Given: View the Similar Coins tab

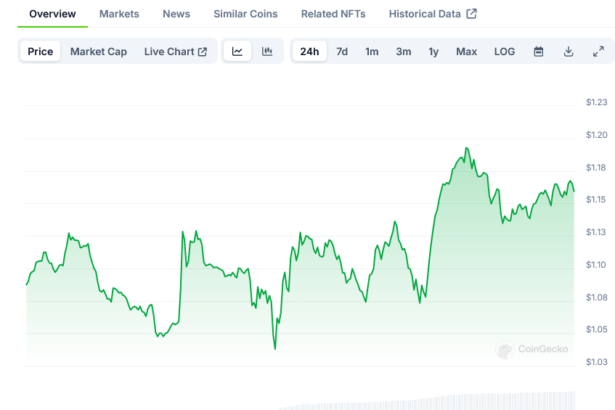Looking at the screenshot, I should (x=246, y=14).
